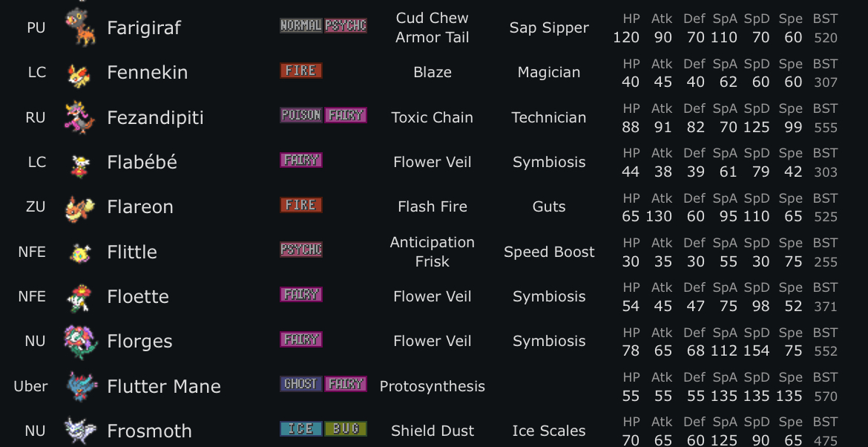The width and height of the screenshot is (868, 447).
Task: Click Florges's BST value 552
Action: (x=826, y=350)
